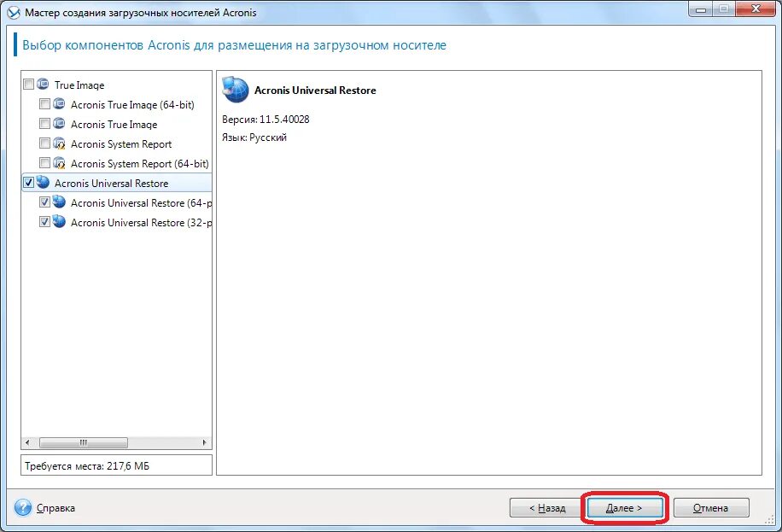Enable Acronis System Report (64-bit) checkbox
This screenshot has width=782, height=532.
pos(45,163)
